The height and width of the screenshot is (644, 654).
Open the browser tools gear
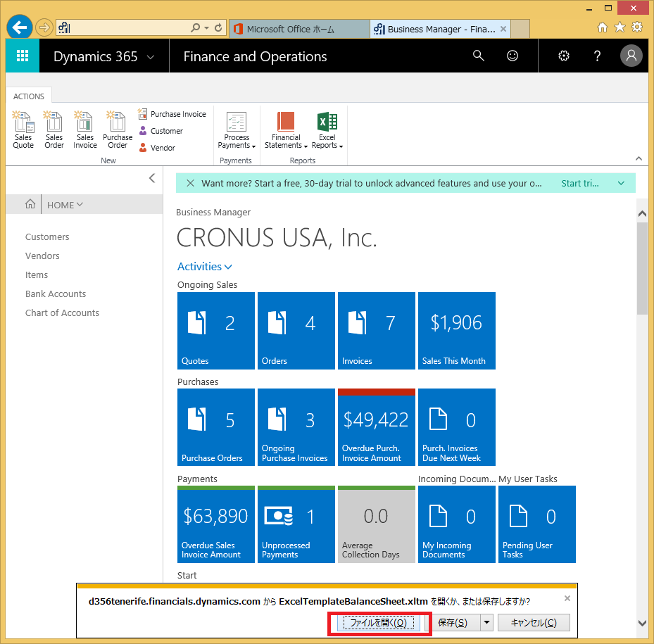[637, 27]
